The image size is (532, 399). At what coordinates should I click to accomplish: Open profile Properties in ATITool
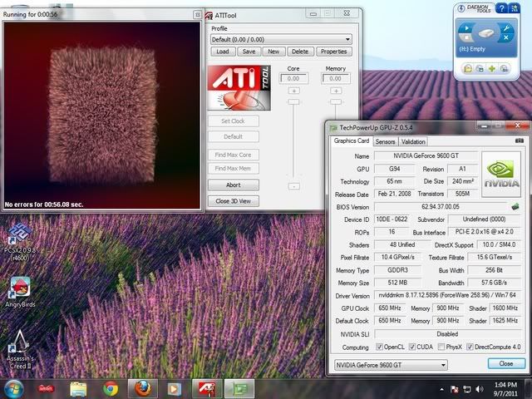(x=334, y=52)
